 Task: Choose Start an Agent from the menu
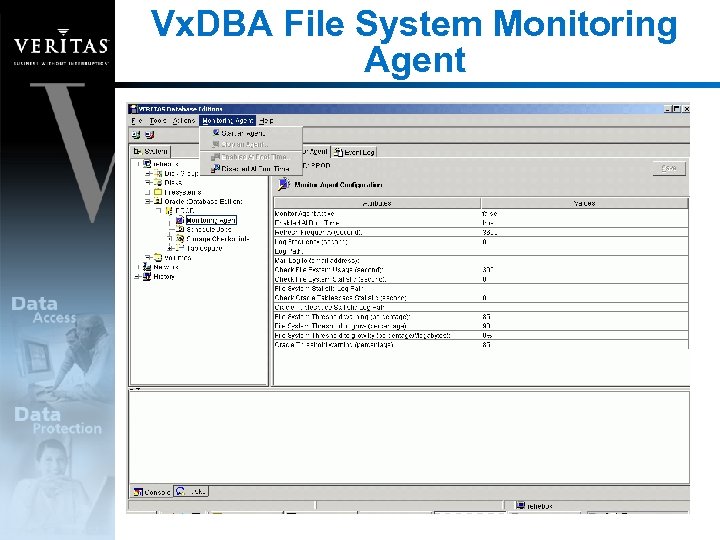click(x=251, y=133)
